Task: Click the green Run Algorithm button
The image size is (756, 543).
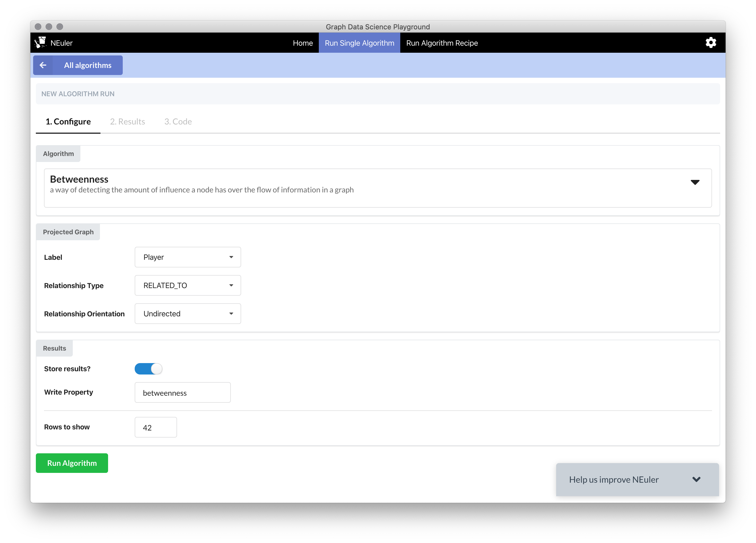Action: (72, 463)
